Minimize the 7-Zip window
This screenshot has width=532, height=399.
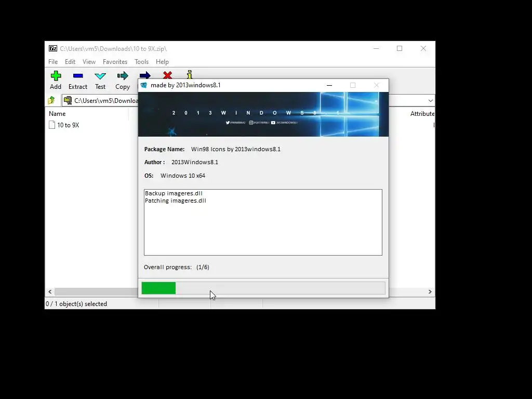pos(376,48)
